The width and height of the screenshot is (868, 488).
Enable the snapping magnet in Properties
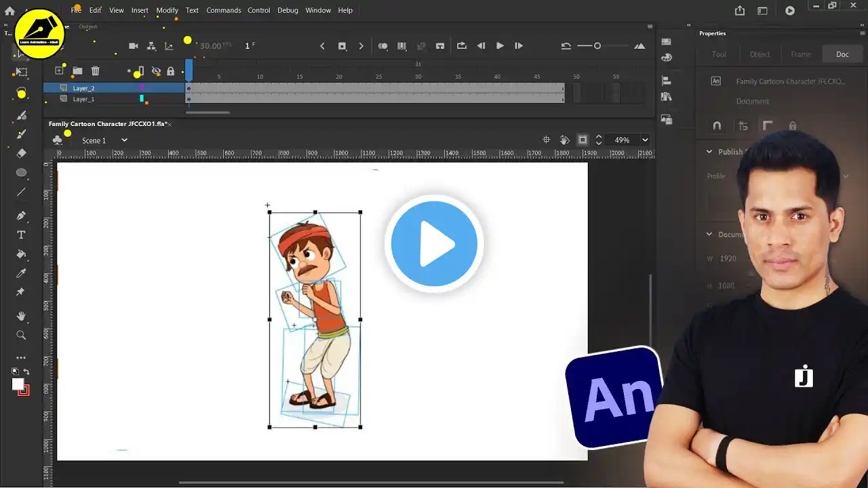click(x=717, y=126)
